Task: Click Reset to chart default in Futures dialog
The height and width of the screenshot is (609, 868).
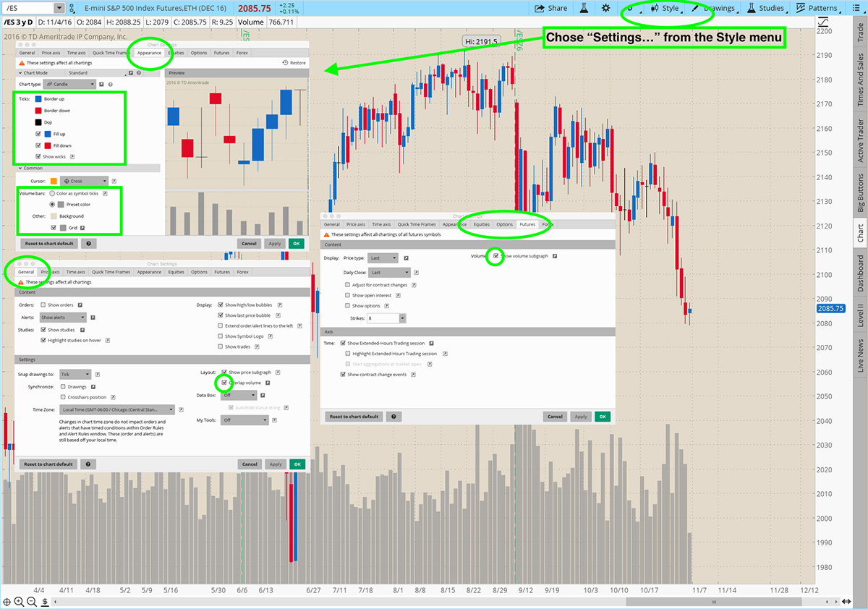Action: (354, 417)
